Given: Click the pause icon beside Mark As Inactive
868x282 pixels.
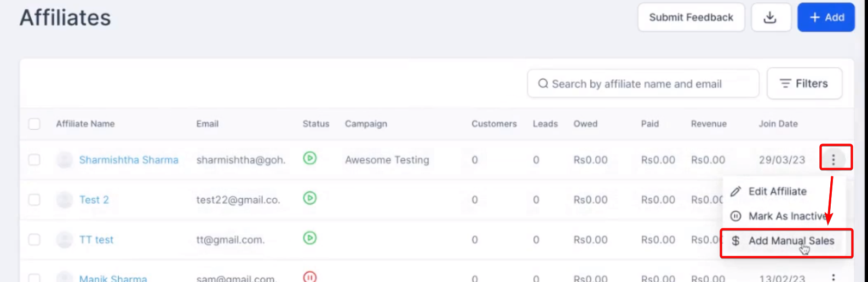Looking at the screenshot, I should coord(736,216).
